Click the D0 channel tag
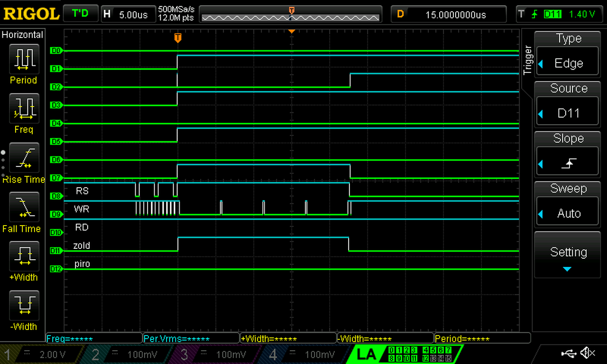607x364 pixels. click(56, 51)
